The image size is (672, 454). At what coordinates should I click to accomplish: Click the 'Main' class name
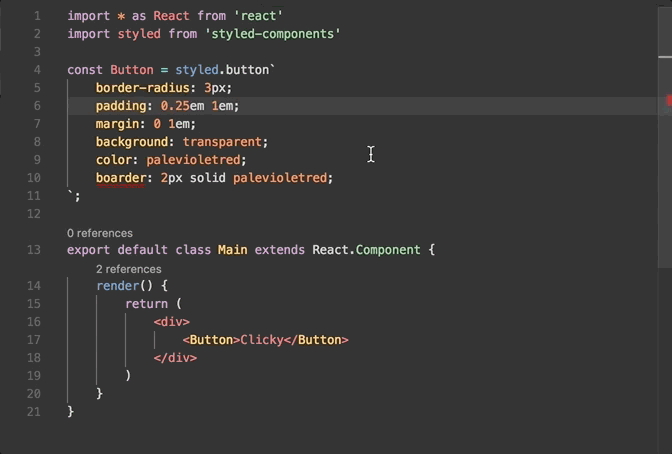pos(233,250)
